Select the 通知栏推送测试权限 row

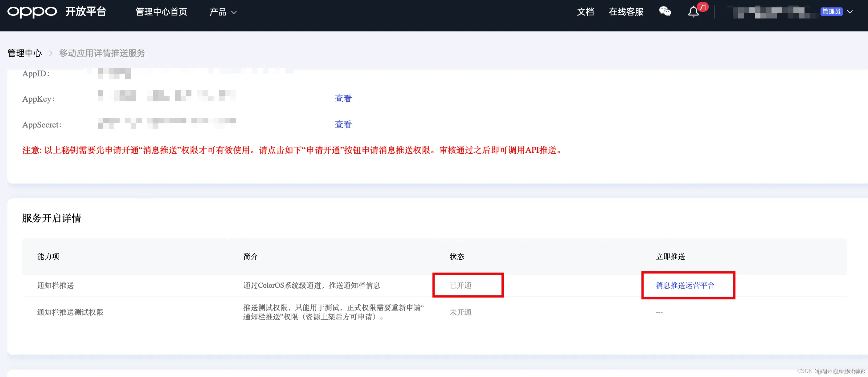click(x=70, y=312)
